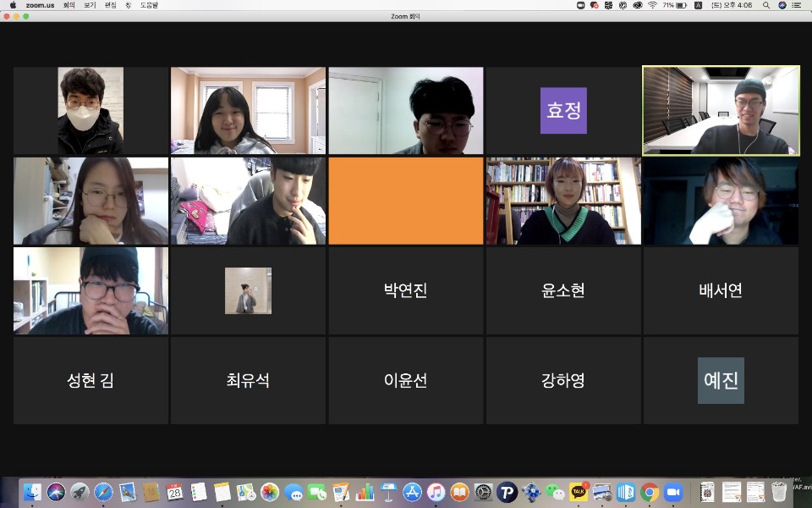
Task: Click the solid orange video tile
Action: coord(405,201)
